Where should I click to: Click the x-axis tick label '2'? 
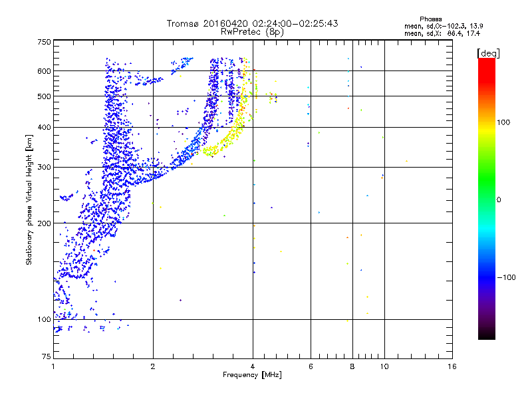pyautogui.click(x=153, y=366)
